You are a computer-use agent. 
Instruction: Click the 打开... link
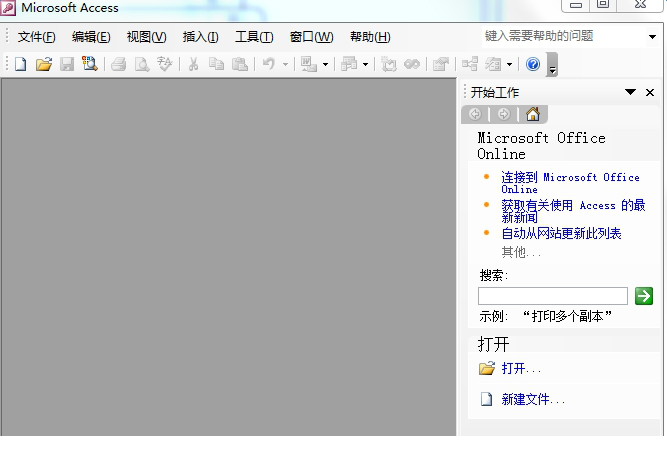pyautogui.click(x=521, y=368)
